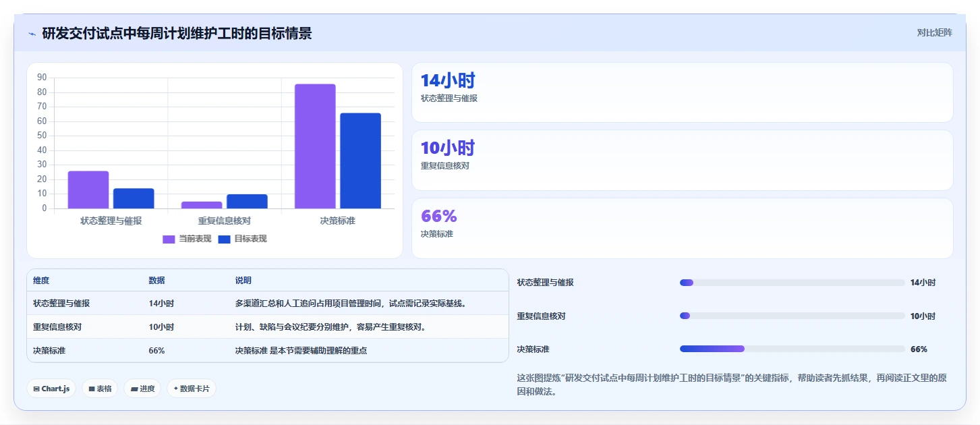Click the y-axis value 90

coord(42,78)
